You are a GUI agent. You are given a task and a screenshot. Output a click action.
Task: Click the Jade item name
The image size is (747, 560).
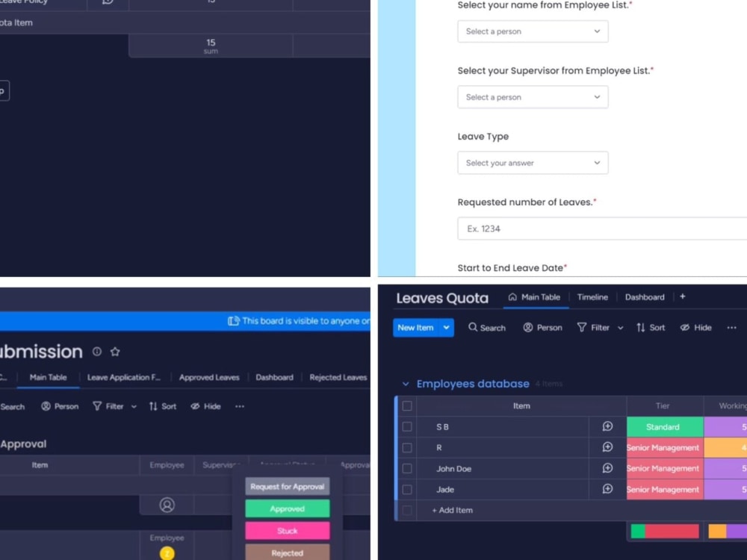click(x=445, y=490)
